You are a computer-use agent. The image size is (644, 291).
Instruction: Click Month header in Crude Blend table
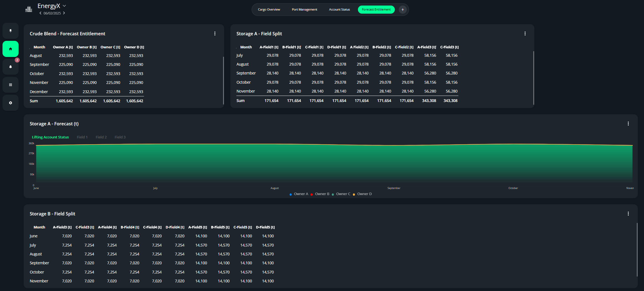click(39, 47)
